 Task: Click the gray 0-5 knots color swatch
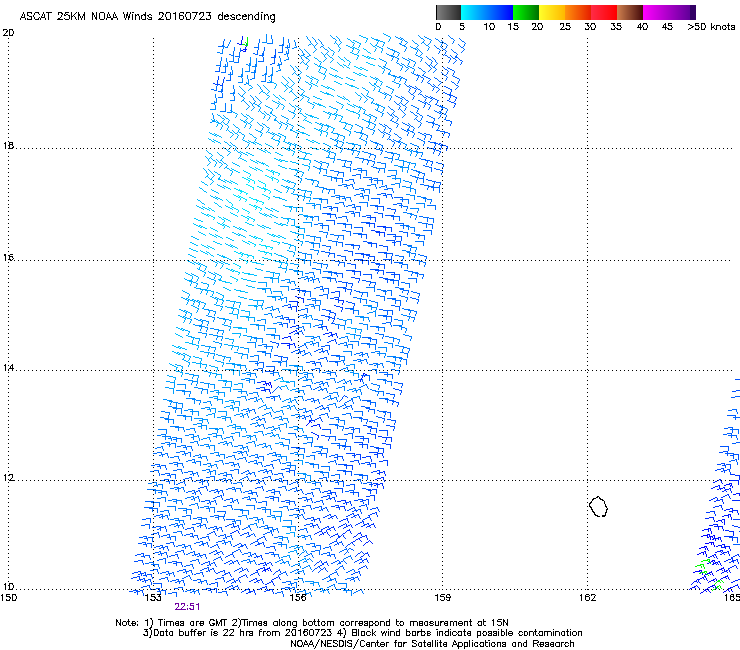click(x=448, y=12)
